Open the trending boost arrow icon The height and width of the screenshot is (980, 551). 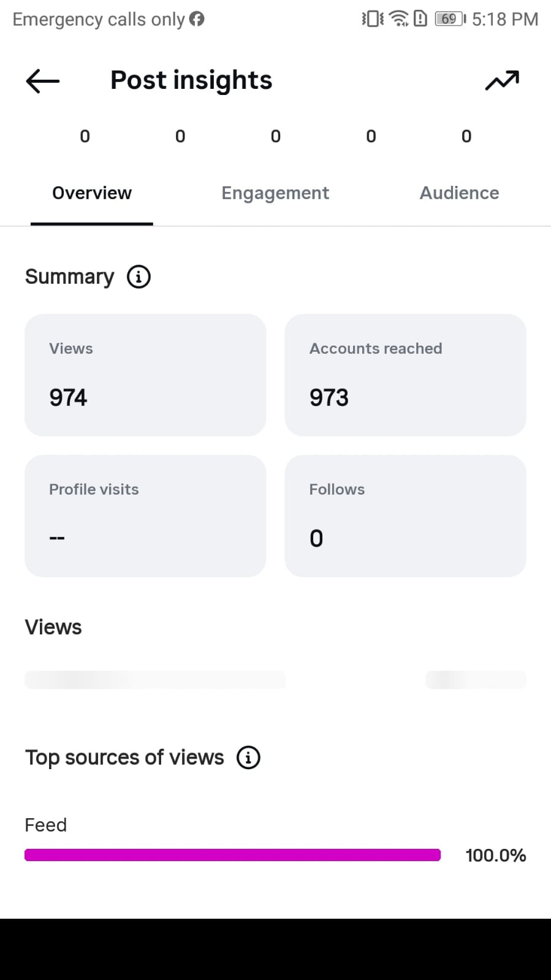click(502, 80)
